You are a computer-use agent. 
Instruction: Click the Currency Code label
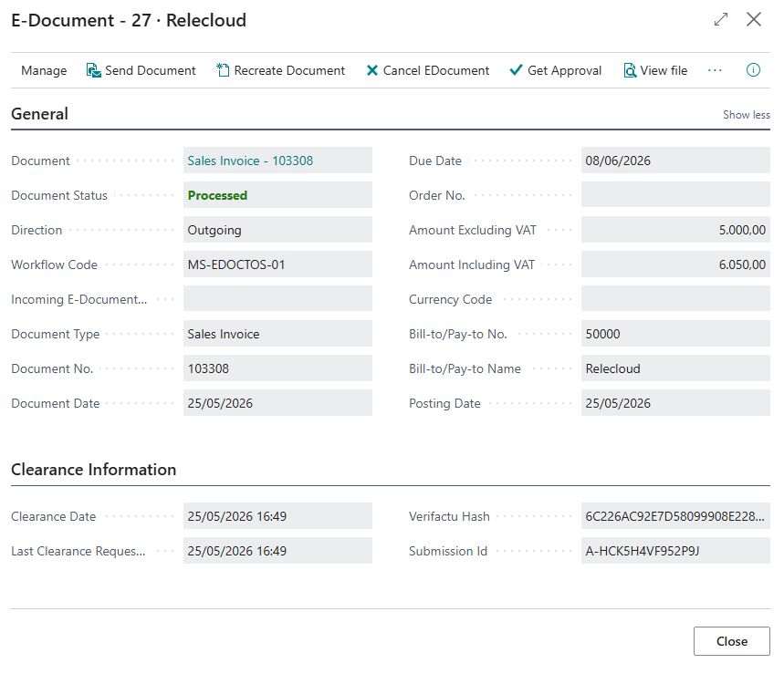(451, 299)
